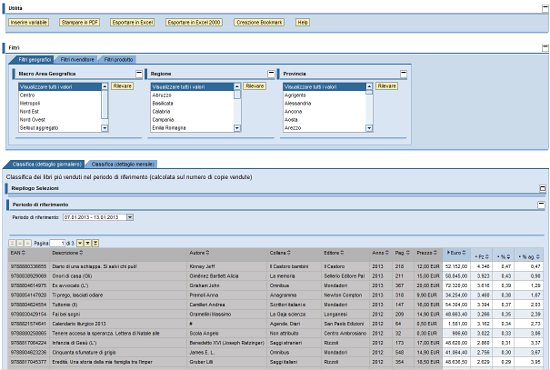Click the Pz column sort icon

487,257
